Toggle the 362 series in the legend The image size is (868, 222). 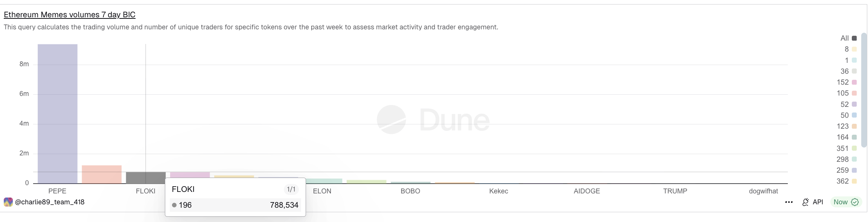855,181
